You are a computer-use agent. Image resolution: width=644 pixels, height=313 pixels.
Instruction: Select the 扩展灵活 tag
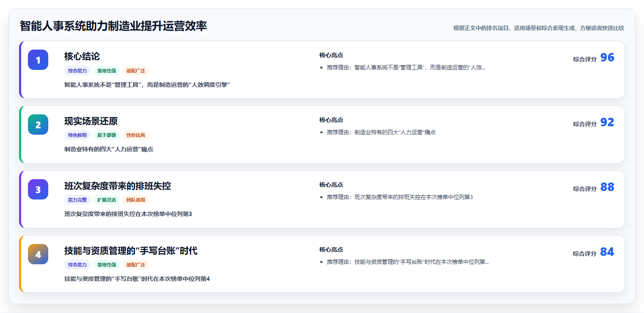107,200
